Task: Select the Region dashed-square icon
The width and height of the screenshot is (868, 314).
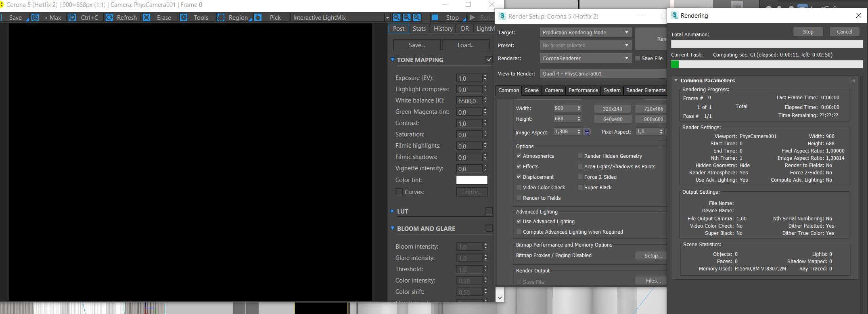Action: pyautogui.click(x=221, y=17)
